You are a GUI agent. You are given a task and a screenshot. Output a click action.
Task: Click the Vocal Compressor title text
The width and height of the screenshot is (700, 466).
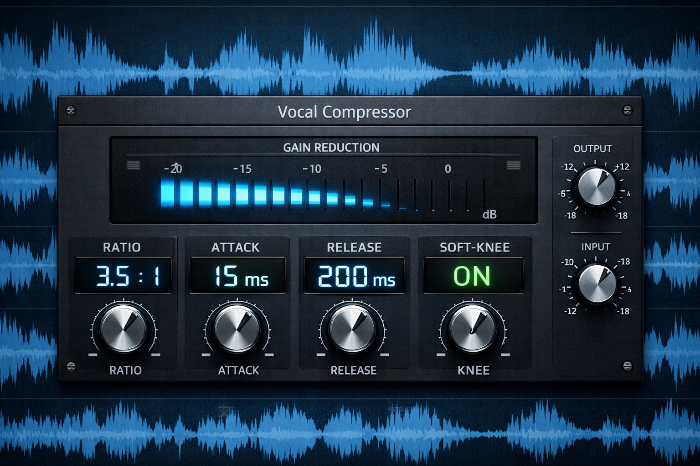344,112
